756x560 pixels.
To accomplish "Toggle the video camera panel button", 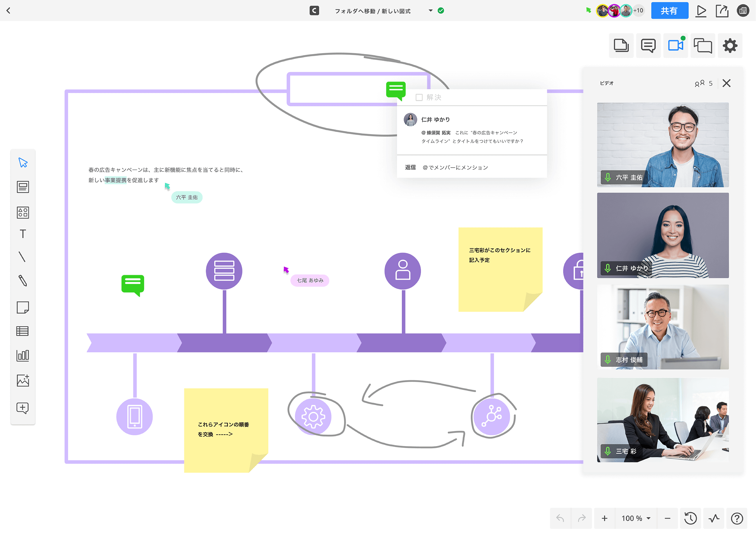I will coord(675,45).
